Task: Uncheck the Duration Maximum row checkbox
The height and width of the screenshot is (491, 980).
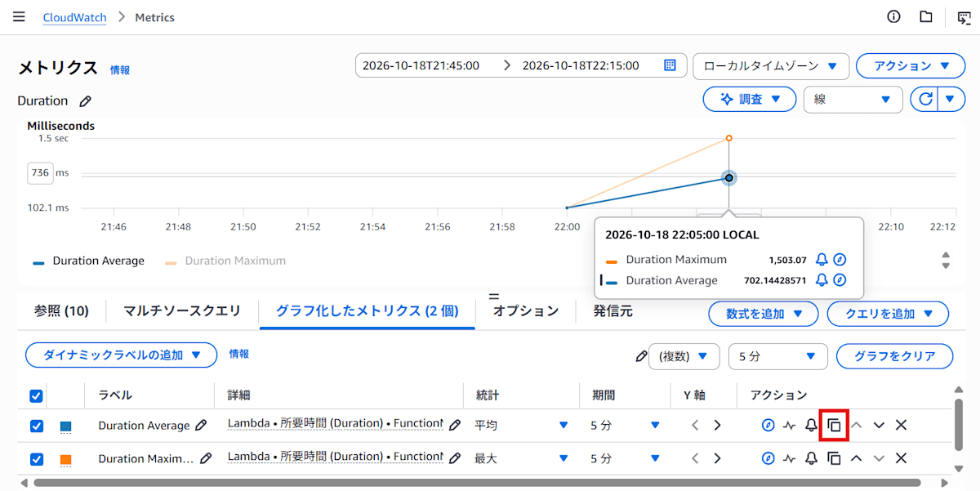Action: point(36,458)
